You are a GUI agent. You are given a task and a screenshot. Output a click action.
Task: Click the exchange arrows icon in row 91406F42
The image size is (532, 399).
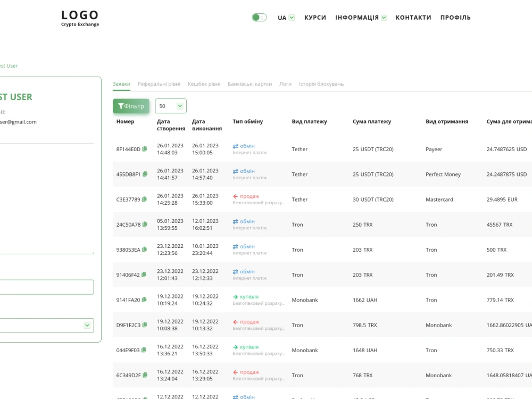click(x=236, y=272)
